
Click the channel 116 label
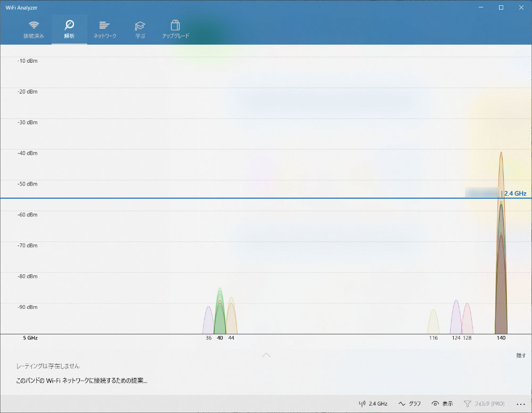click(433, 338)
